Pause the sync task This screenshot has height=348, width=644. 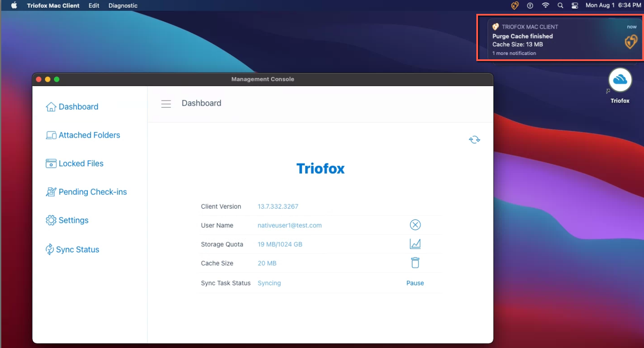415,283
